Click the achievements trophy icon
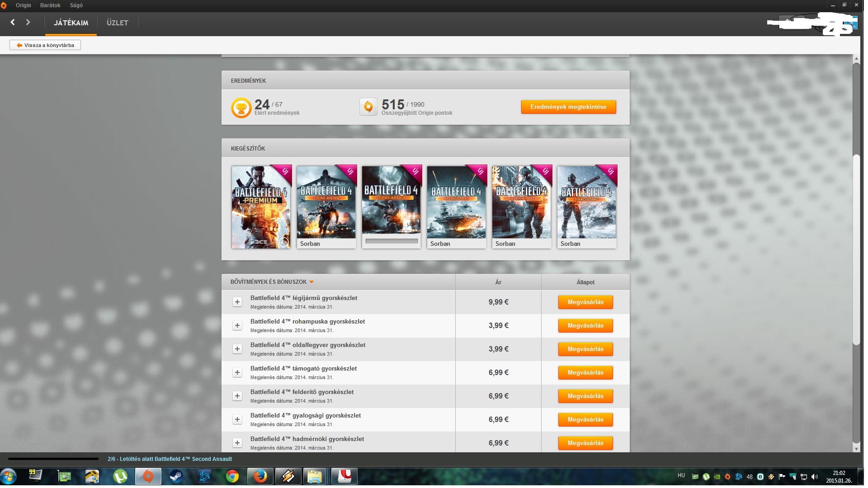The width and height of the screenshot is (868, 488). coord(241,108)
